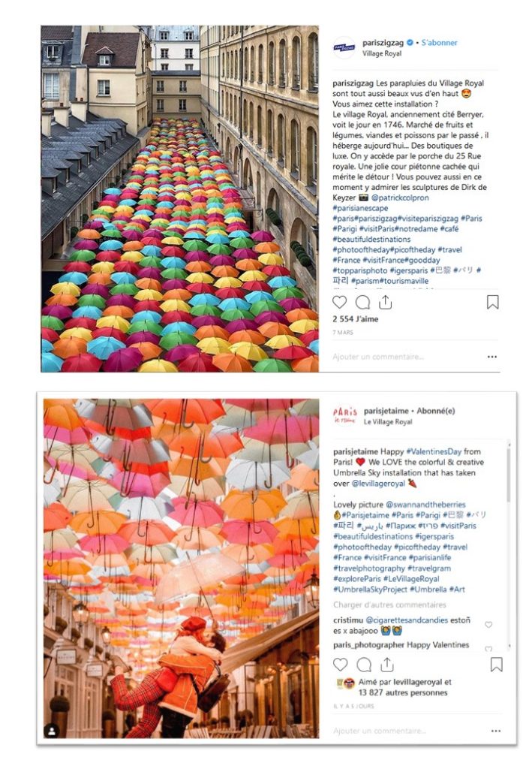Open more options on parisjetaime post
532x769 pixels.
(x=496, y=731)
